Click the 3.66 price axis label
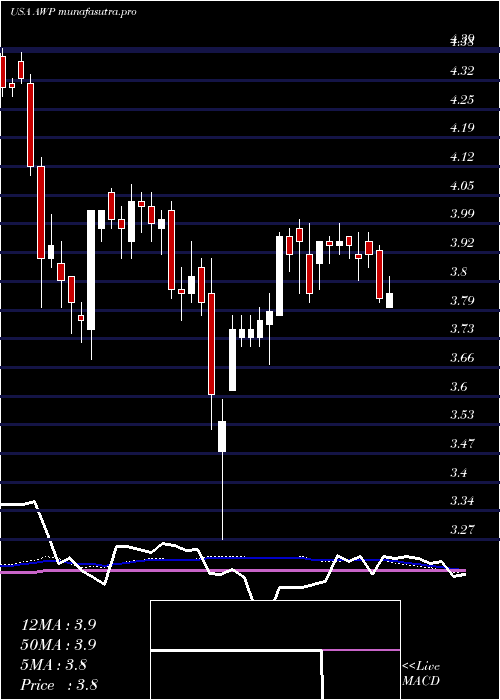 462,358
